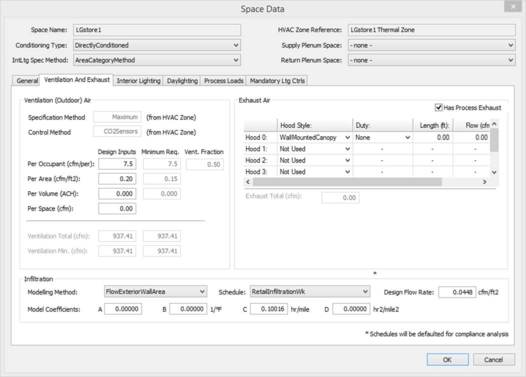Click the Exhaust Total value field
The image size is (526, 377).
[340, 198]
